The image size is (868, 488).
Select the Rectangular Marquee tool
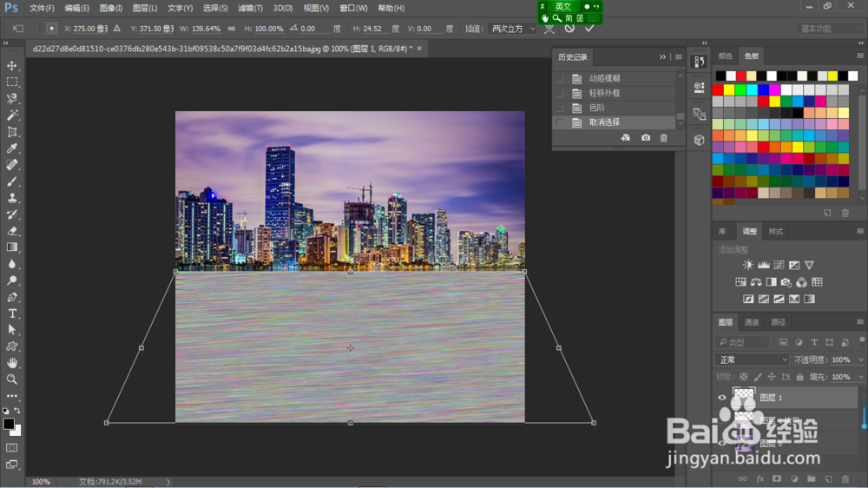coord(11,82)
